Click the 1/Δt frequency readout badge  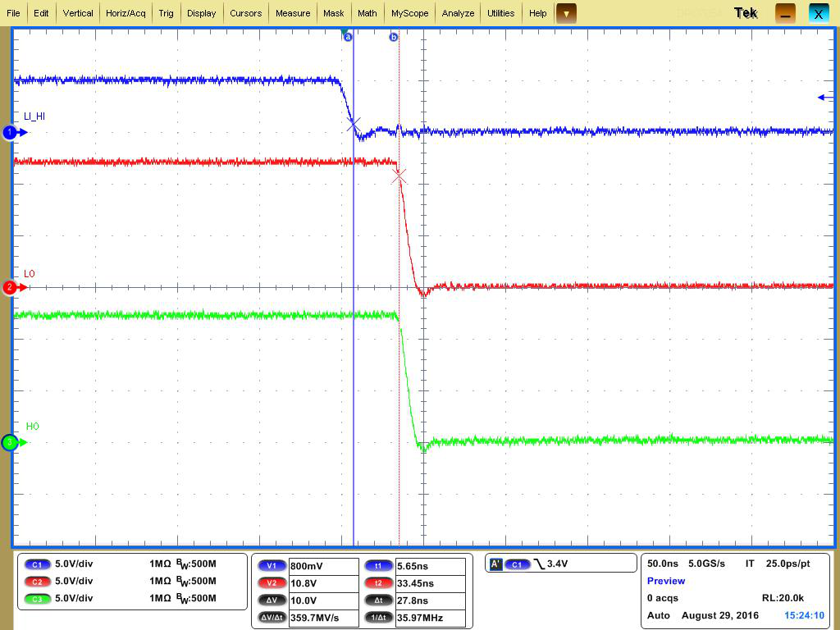pyautogui.click(x=378, y=617)
